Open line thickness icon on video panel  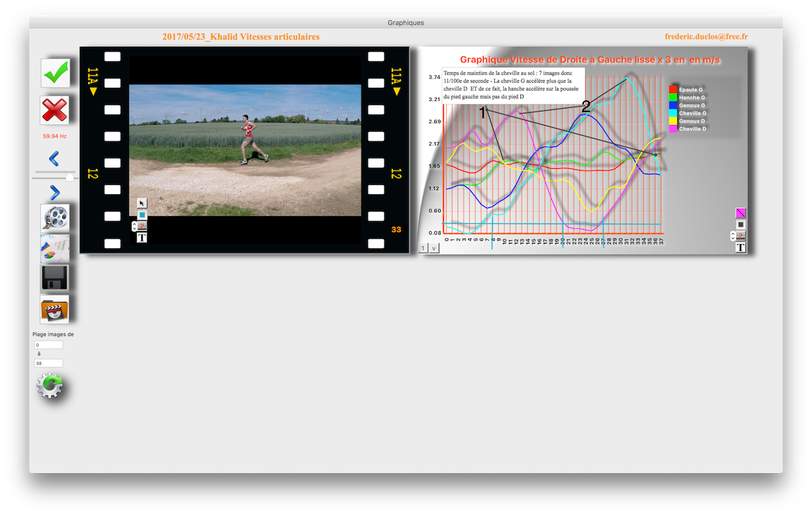(x=142, y=227)
